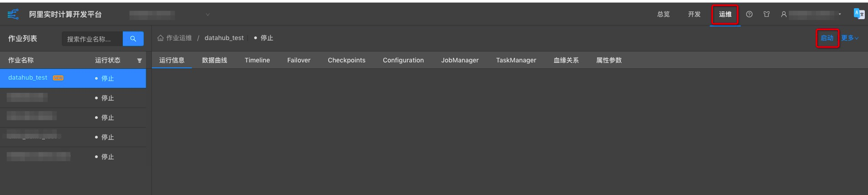Image resolution: width=868 pixels, height=195 pixels.
Task: Select datahub_test job in list
Action: (28, 78)
